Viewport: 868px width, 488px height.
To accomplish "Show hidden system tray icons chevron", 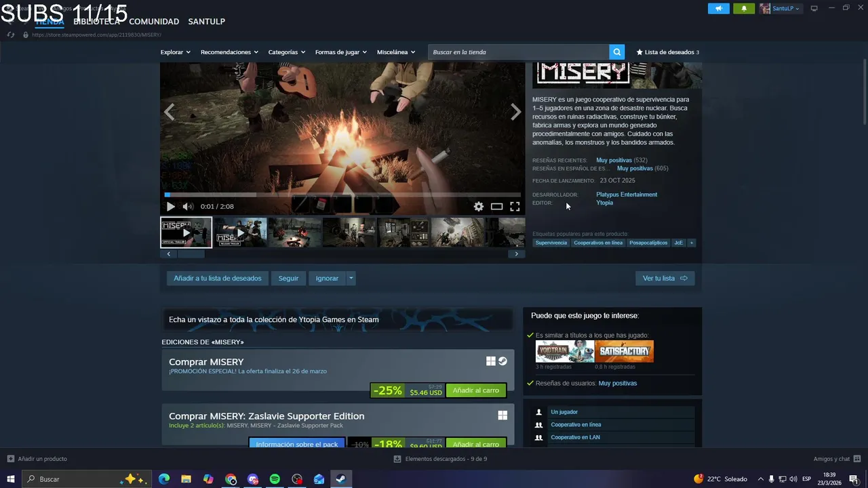I will point(760,479).
